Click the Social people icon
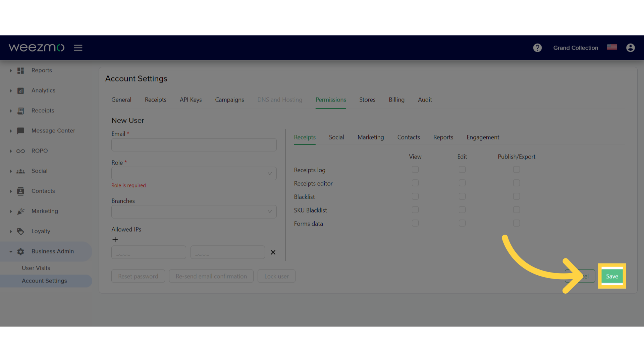 21,171
